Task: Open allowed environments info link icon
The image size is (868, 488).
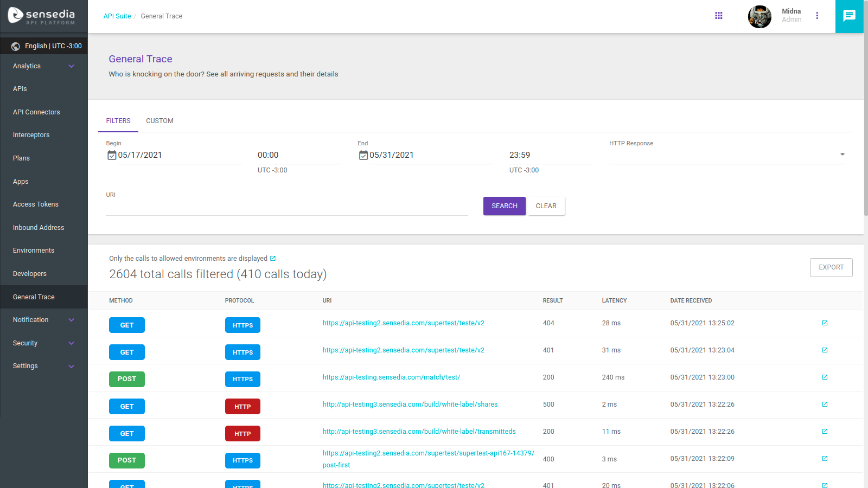Action: pos(273,259)
